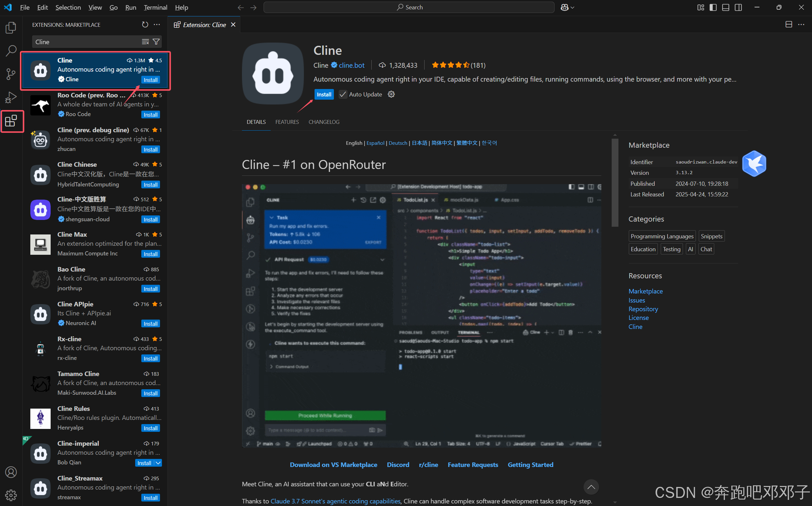Open the Repository link under Resources
The height and width of the screenshot is (506, 812).
click(x=643, y=309)
